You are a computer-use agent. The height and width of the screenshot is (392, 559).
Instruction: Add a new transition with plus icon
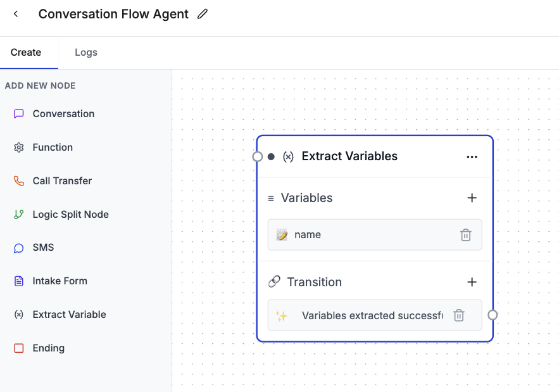[x=472, y=282]
